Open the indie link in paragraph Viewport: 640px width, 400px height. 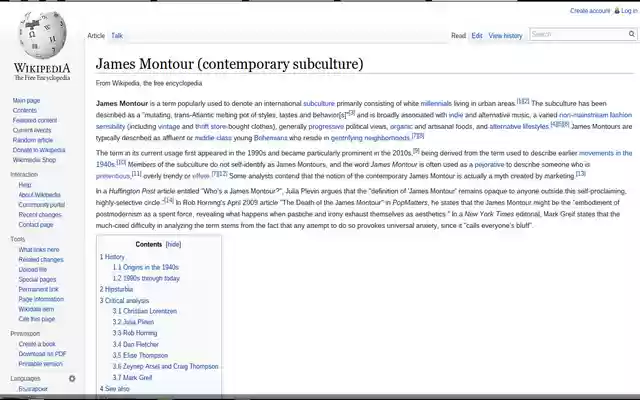[456, 115]
